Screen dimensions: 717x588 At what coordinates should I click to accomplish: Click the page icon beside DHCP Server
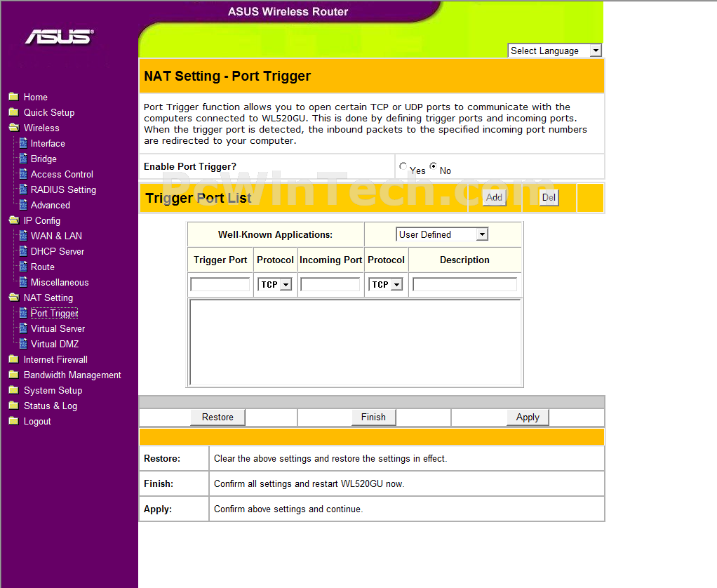pos(23,251)
